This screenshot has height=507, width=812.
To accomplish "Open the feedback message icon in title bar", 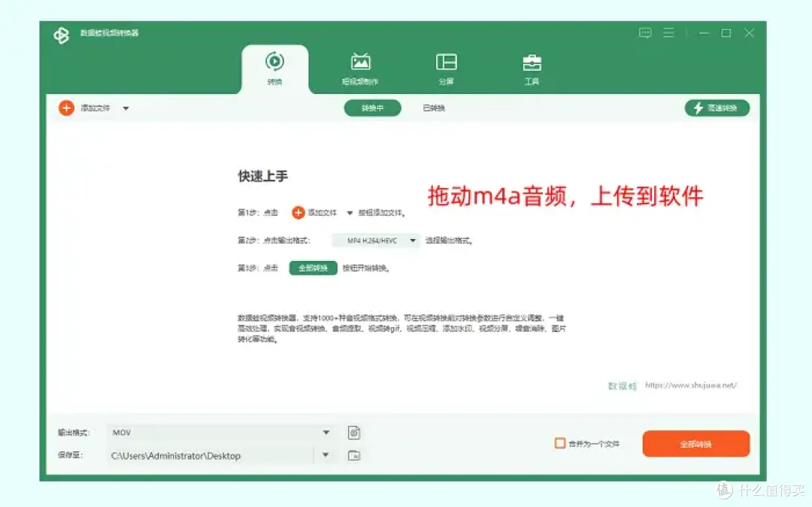I will (x=645, y=33).
